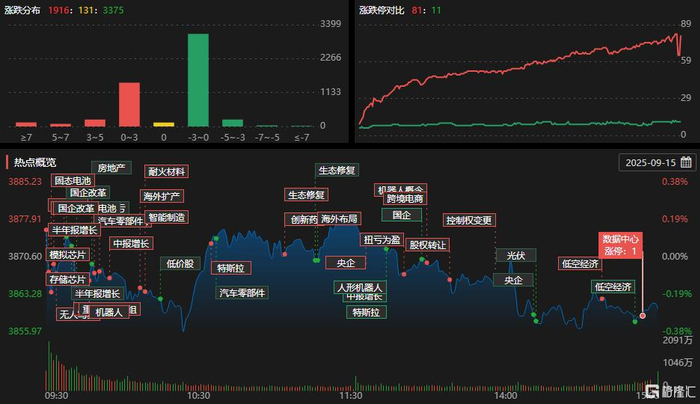
Task: Select the 股权转让 red tag
Action: (428, 245)
